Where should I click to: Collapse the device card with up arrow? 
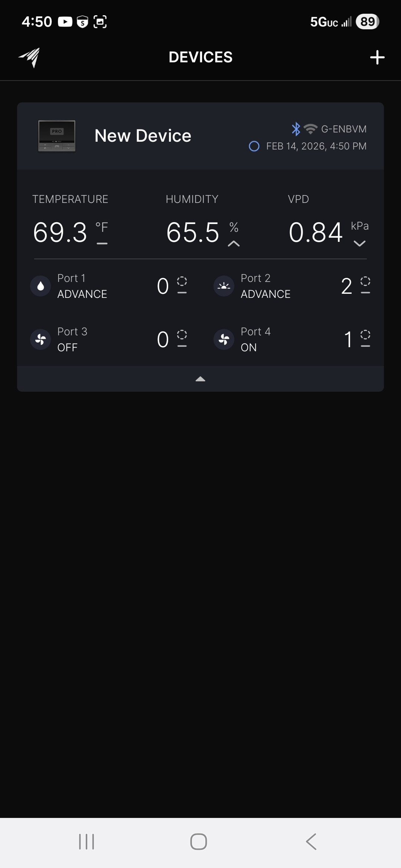pyautogui.click(x=200, y=379)
